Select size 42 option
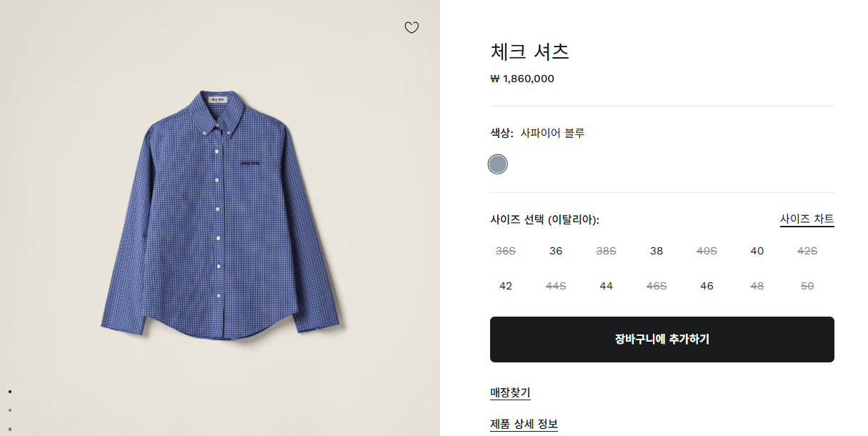 coord(506,286)
